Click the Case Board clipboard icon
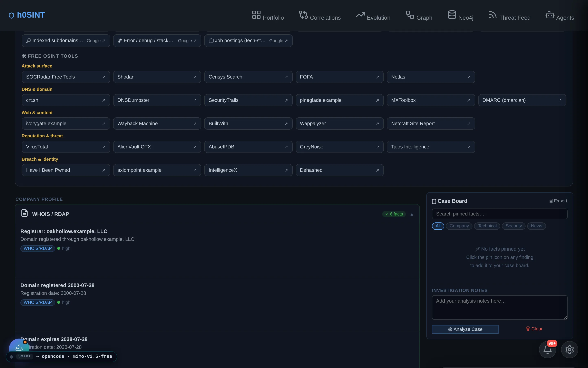The width and height of the screenshot is (588, 368). point(434,201)
